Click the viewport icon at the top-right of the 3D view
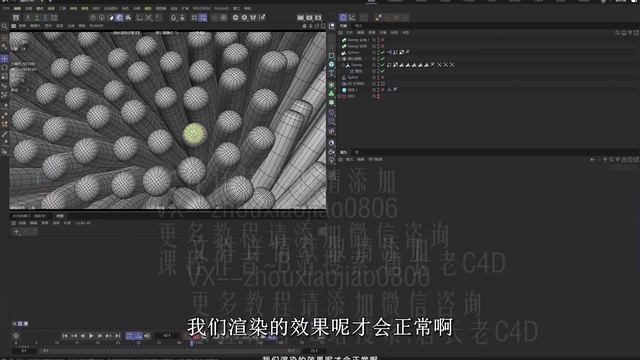Image resolution: width=640 pixels, height=360 pixels. tap(323, 26)
